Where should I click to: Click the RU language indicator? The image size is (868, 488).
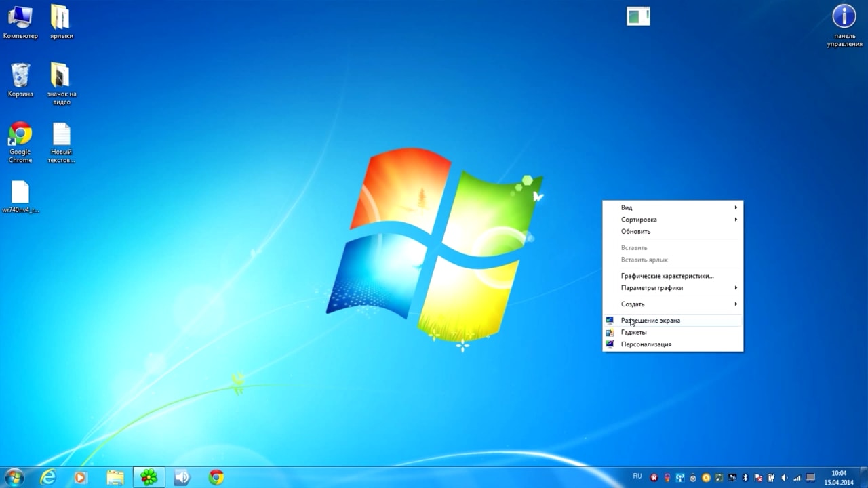[637, 476]
